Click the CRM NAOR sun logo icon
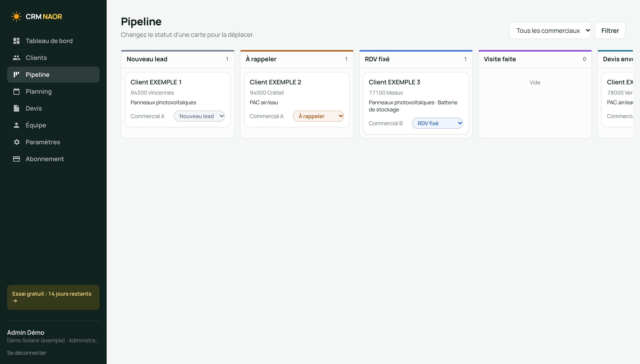This screenshot has width=640, height=364. (x=16, y=16)
